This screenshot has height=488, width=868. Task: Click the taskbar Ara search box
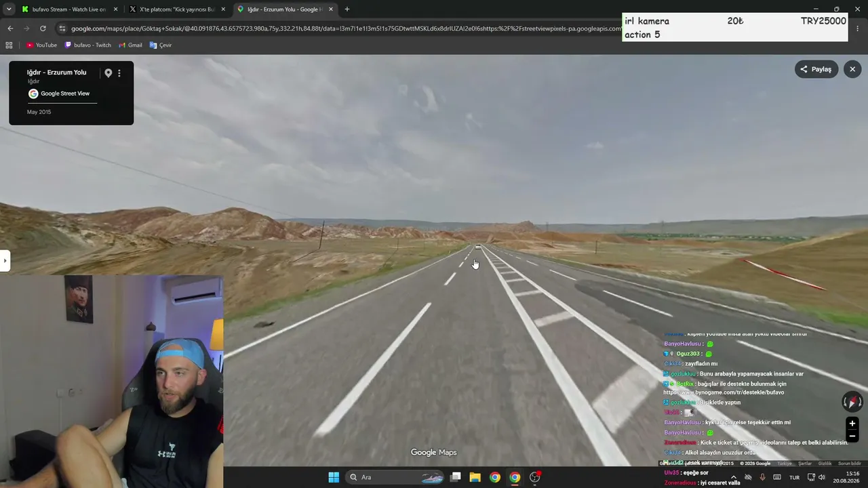tap(396, 477)
